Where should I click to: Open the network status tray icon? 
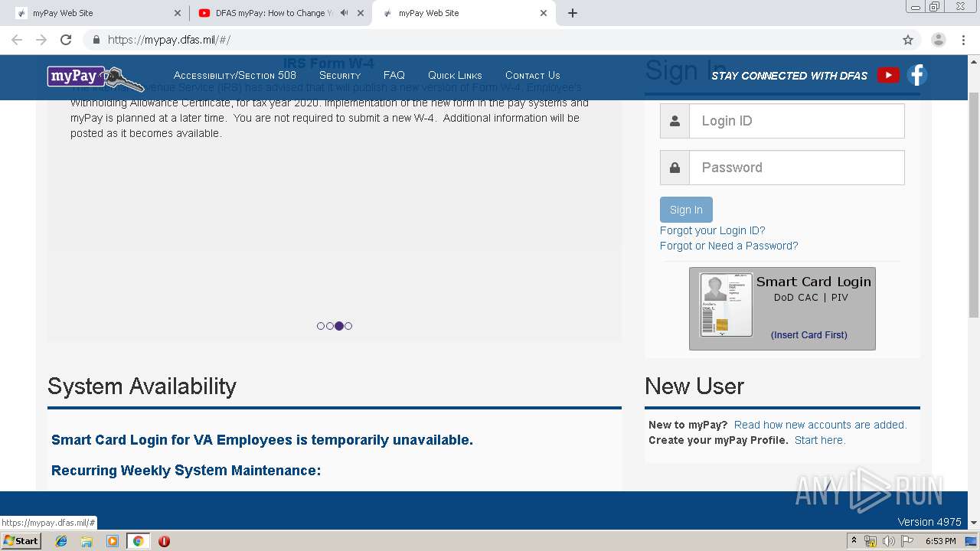(x=871, y=541)
